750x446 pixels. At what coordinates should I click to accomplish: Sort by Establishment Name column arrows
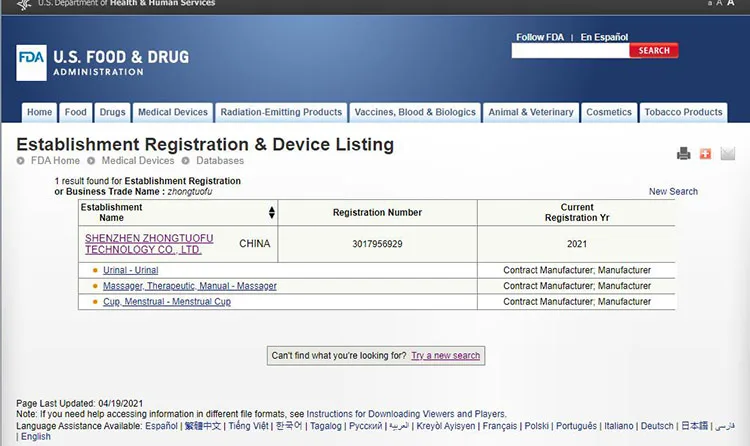(271, 212)
